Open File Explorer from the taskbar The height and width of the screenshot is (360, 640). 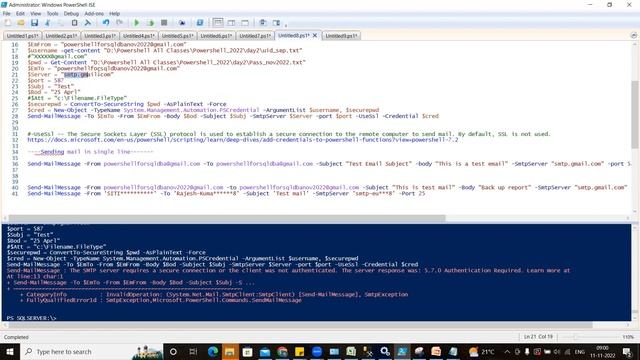coord(230,351)
